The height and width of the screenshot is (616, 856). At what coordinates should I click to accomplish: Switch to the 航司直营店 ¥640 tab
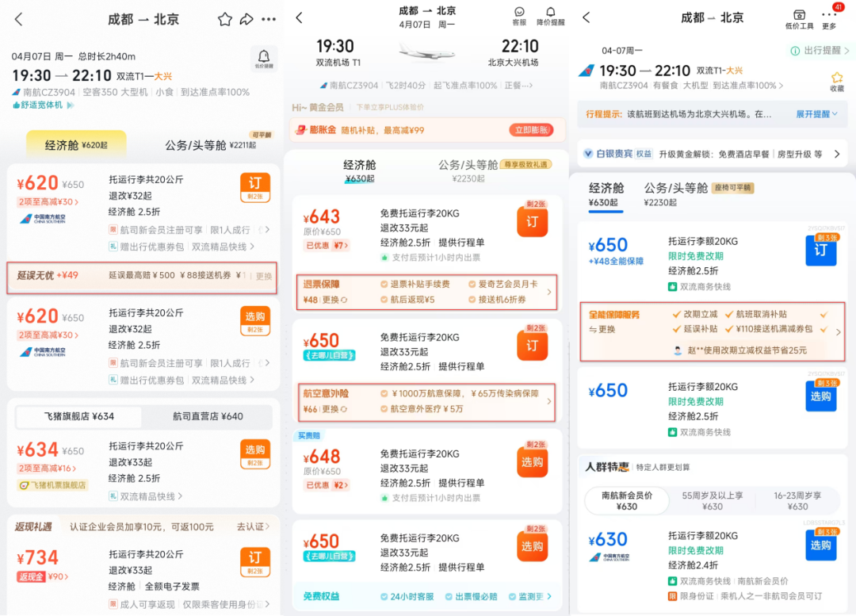(208, 417)
